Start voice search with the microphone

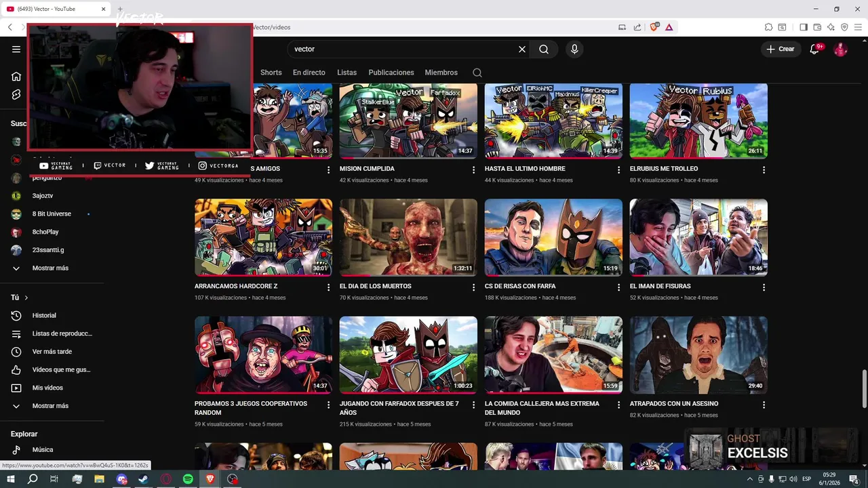pyautogui.click(x=574, y=49)
